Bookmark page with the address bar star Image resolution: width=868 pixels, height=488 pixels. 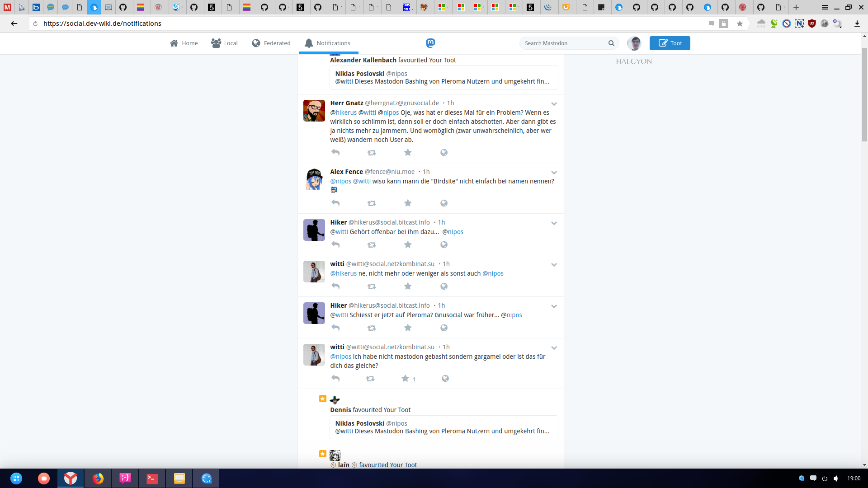coord(740,23)
